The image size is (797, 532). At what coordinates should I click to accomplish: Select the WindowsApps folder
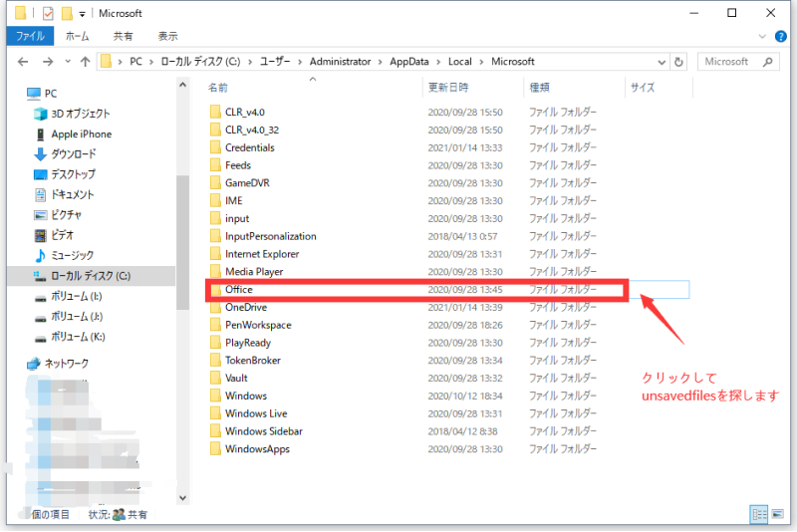(257, 449)
